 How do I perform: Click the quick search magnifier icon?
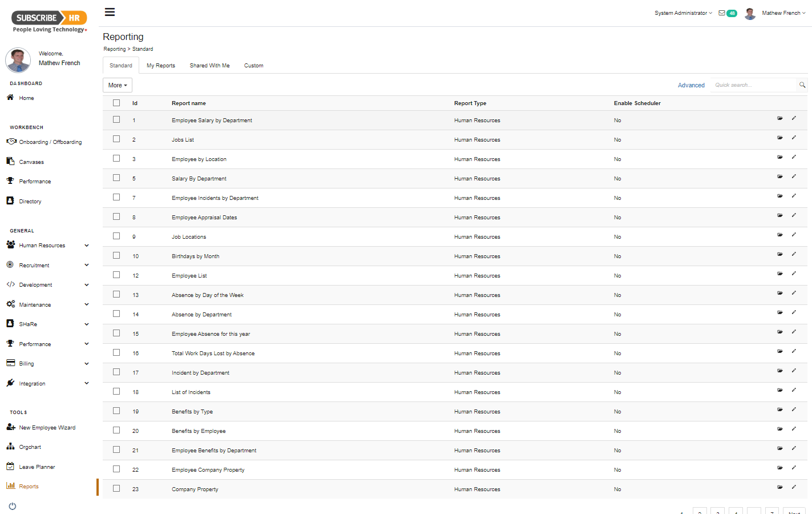click(x=802, y=85)
